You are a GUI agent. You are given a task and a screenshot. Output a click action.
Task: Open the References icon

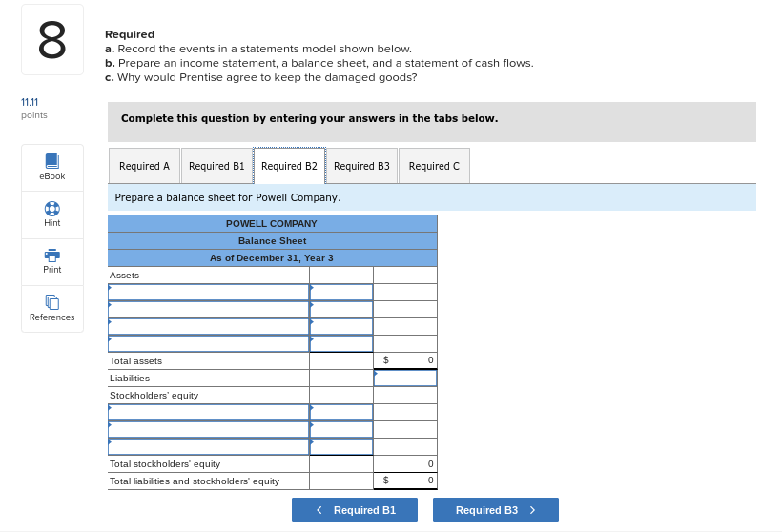pyautogui.click(x=52, y=302)
